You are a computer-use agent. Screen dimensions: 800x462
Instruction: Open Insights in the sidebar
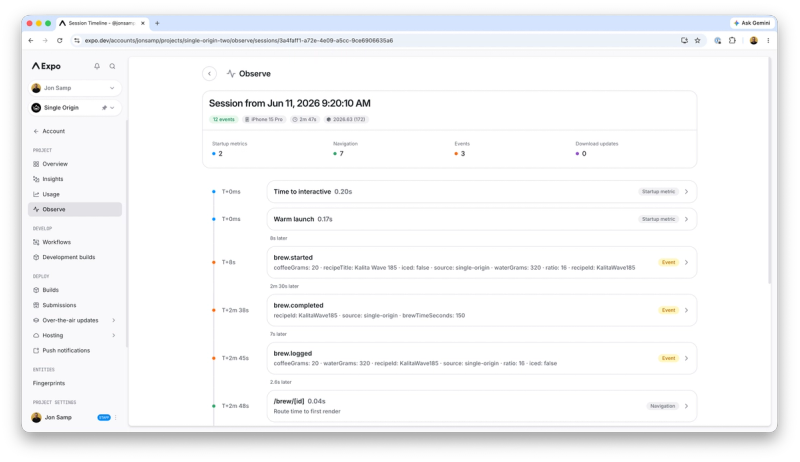74,179
